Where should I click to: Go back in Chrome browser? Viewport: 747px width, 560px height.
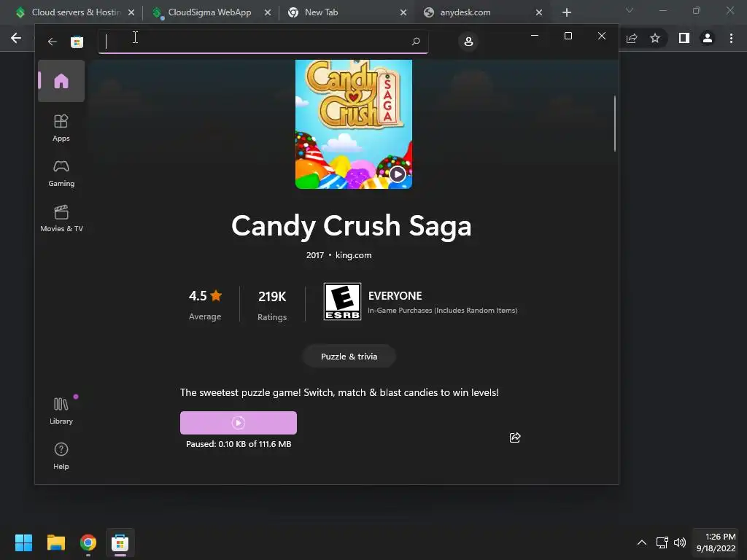[x=16, y=38]
